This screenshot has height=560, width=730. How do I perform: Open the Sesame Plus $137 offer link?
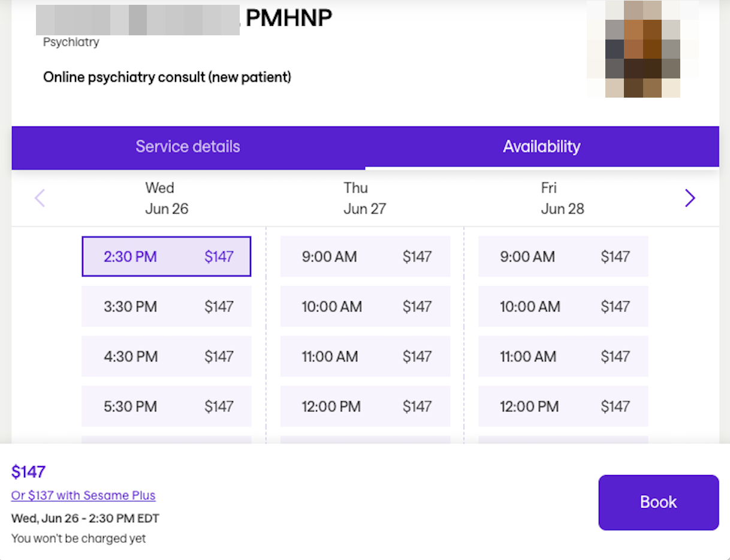[x=83, y=495]
